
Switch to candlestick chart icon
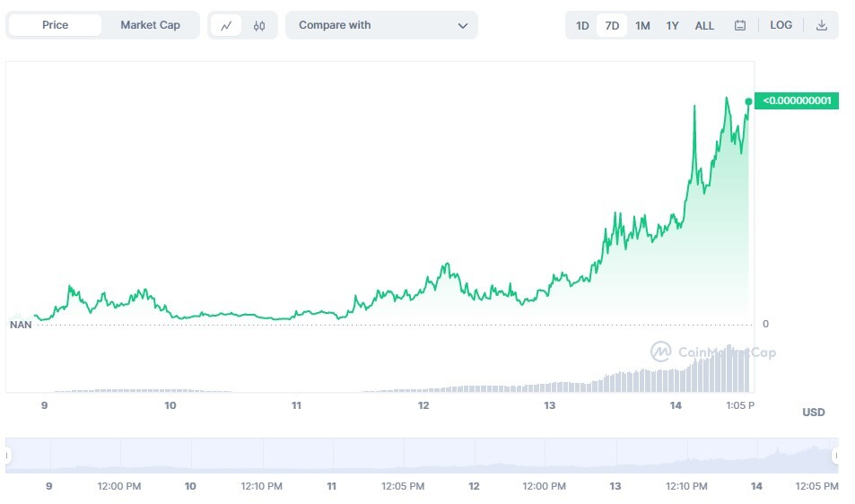(x=259, y=26)
